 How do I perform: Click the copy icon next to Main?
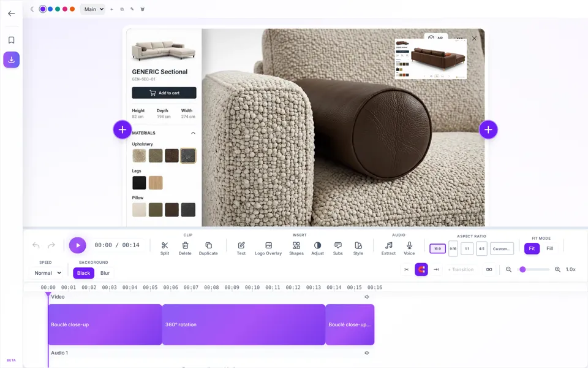point(122,9)
